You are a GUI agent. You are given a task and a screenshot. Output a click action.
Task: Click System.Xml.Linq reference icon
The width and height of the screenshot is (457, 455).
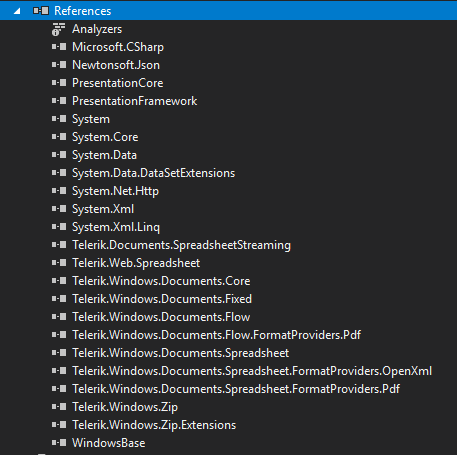pos(59,227)
